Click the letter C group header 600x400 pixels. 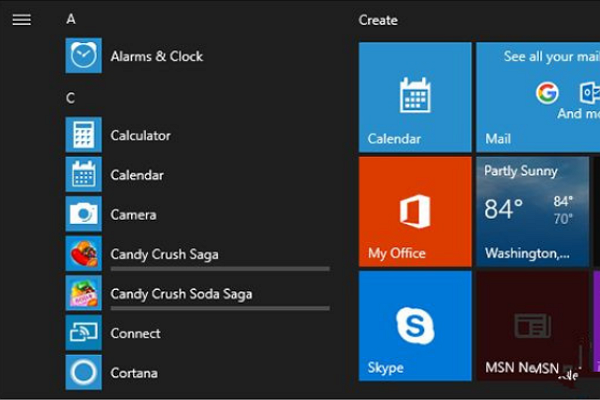click(x=71, y=98)
